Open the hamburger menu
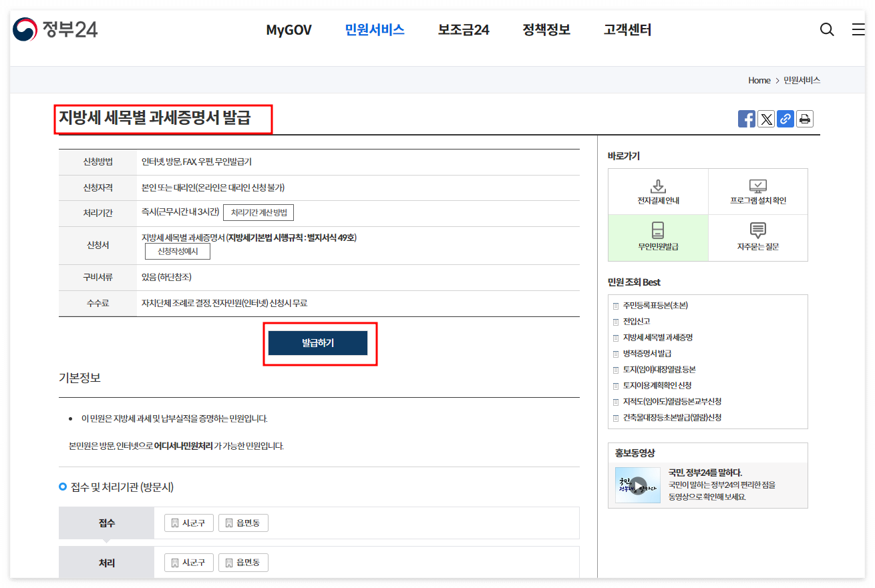This screenshot has height=588, width=875. [x=858, y=29]
